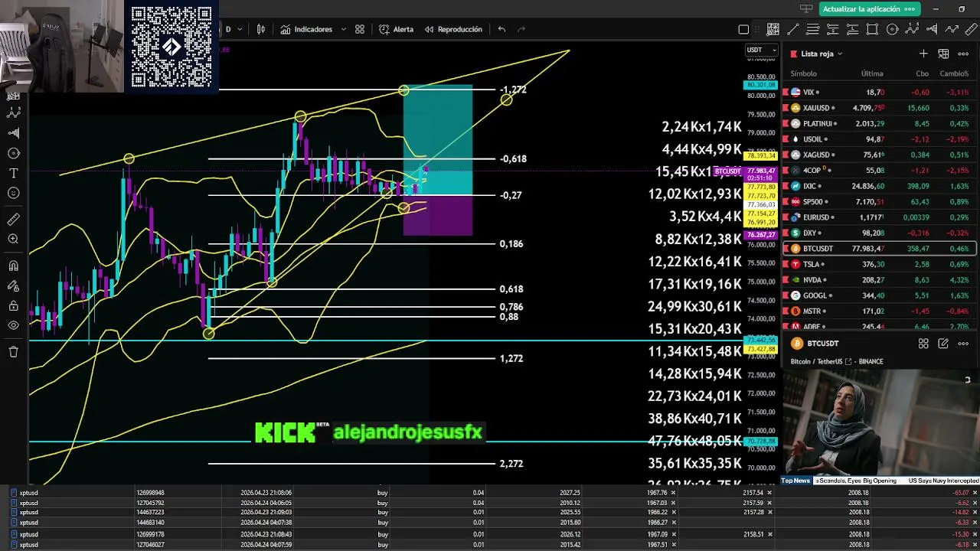Select the ruler measure tool in left sidebar
The image size is (980, 551).
(13, 220)
